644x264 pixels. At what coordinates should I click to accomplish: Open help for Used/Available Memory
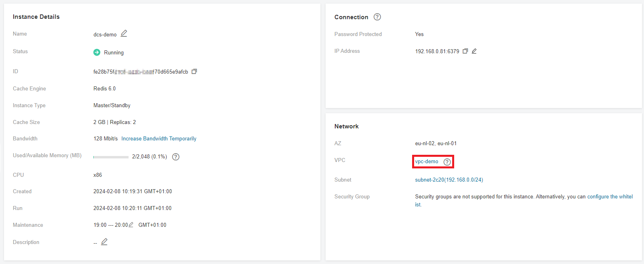click(176, 157)
